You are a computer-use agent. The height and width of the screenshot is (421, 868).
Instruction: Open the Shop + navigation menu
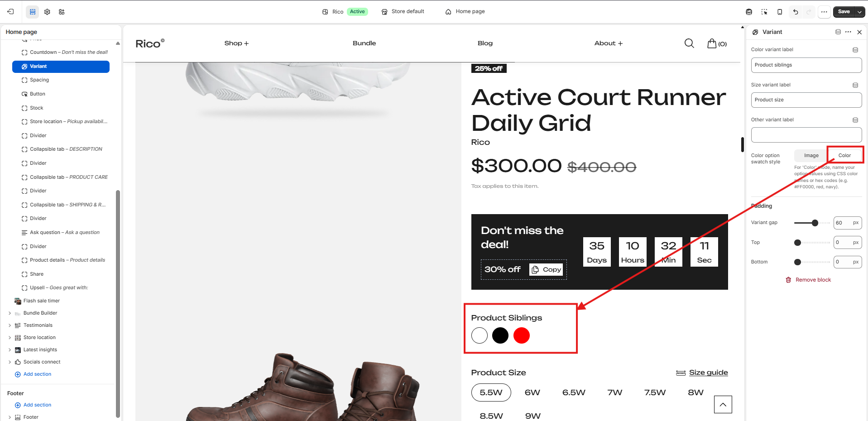(x=236, y=43)
